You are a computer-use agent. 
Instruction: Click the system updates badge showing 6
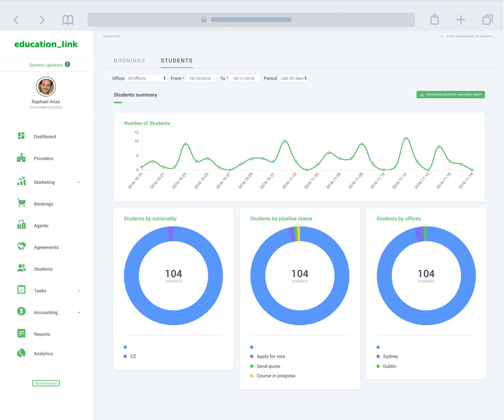coord(67,64)
